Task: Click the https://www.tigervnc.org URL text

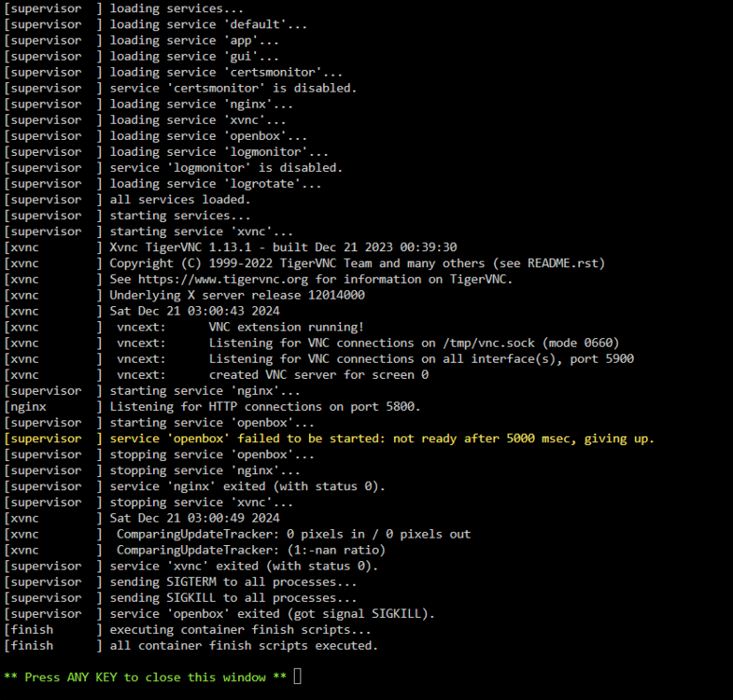Action: point(223,279)
